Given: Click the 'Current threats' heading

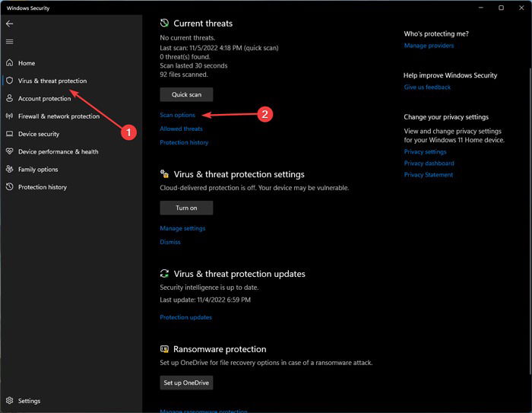Looking at the screenshot, I should (x=203, y=24).
